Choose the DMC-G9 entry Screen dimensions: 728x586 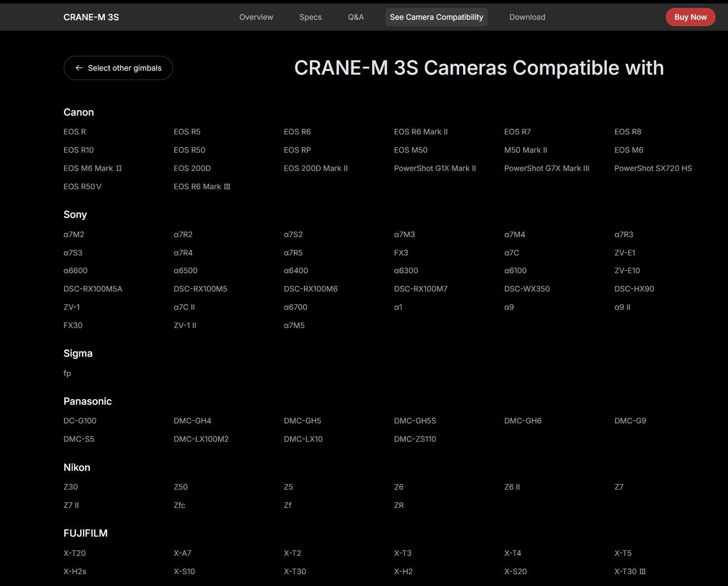click(x=630, y=420)
